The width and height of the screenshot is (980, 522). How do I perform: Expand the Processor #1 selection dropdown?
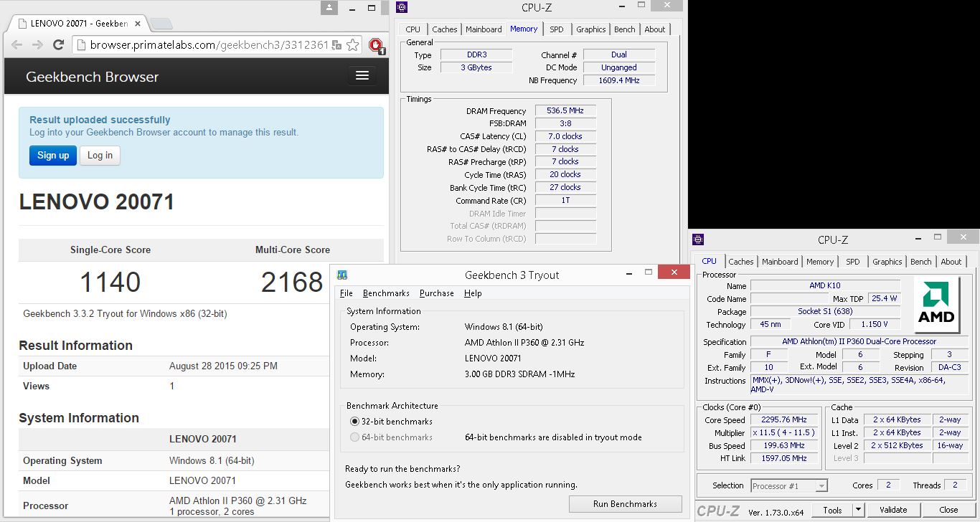point(821,486)
